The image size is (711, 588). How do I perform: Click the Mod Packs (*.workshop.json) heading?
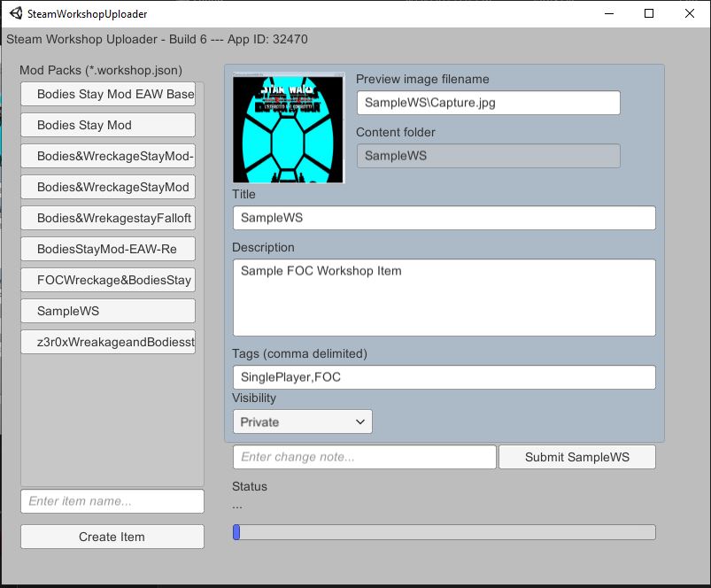coord(101,70)
